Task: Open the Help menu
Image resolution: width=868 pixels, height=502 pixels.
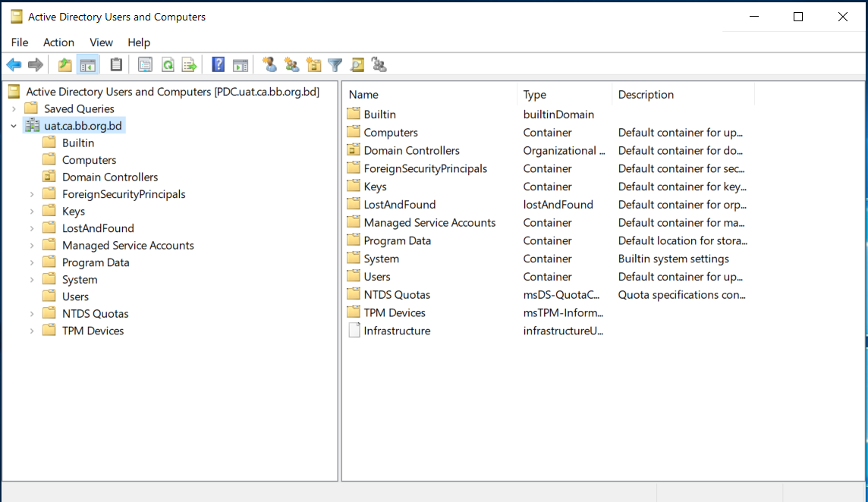Action: 139,42
